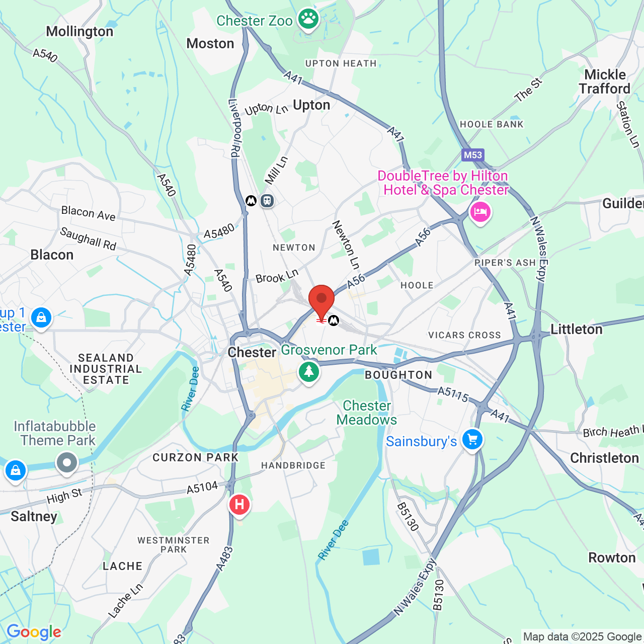Viewport: 644px width, 644px height.
Task: Click the Chester city label
Action: click(252, 352)
